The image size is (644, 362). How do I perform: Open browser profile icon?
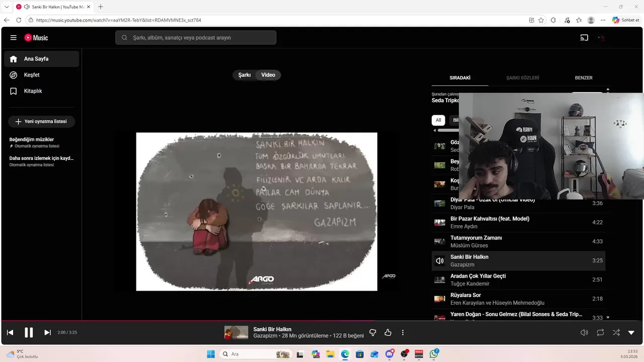coord(591,20)
